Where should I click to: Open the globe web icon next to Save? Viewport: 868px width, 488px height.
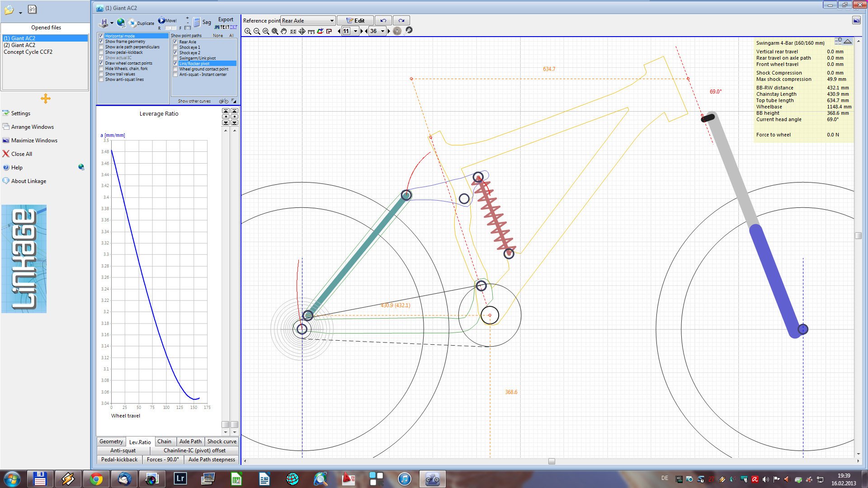coord(121,23)
